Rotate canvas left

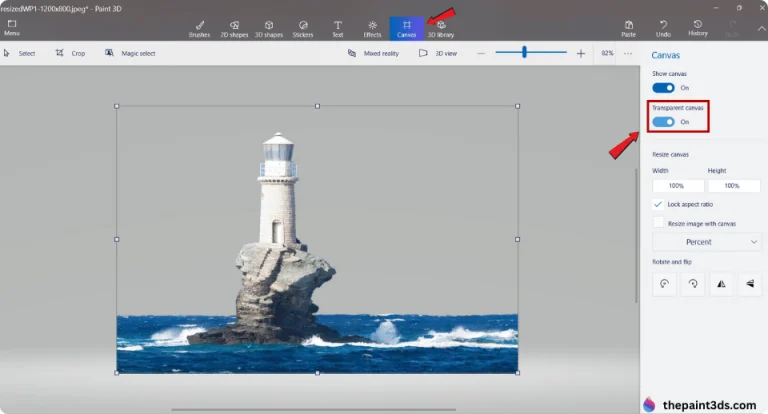(x=664, y=284)
